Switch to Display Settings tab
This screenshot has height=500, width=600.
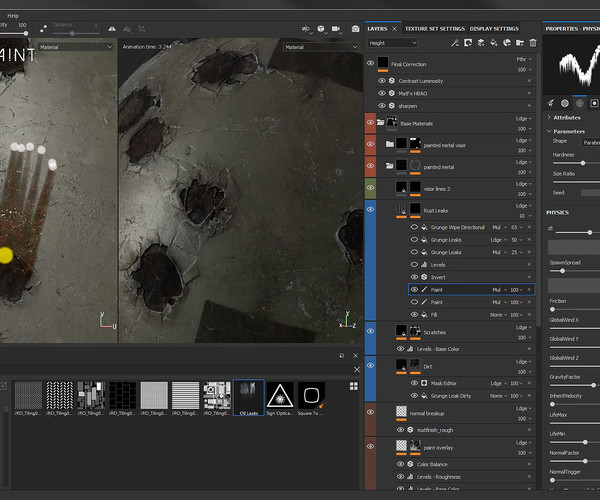pos(494,29)
